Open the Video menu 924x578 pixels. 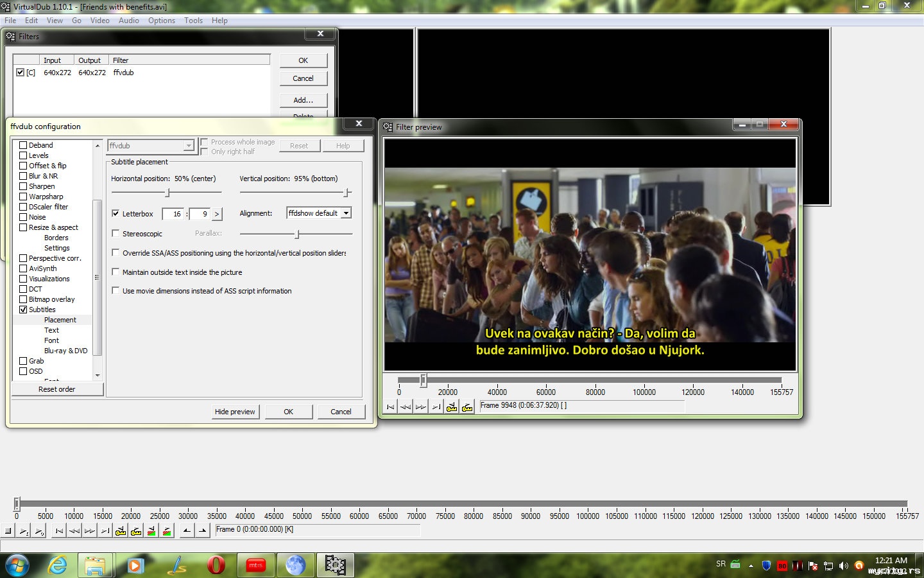[99, 21]
